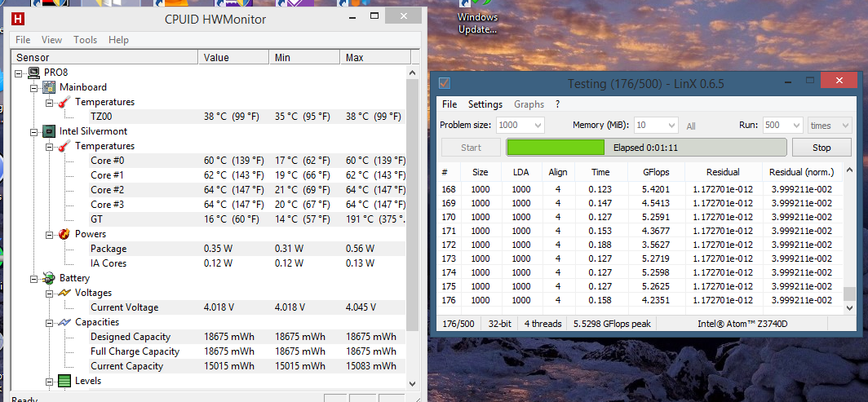Collapse the Levels node

(x=49, y=381)
